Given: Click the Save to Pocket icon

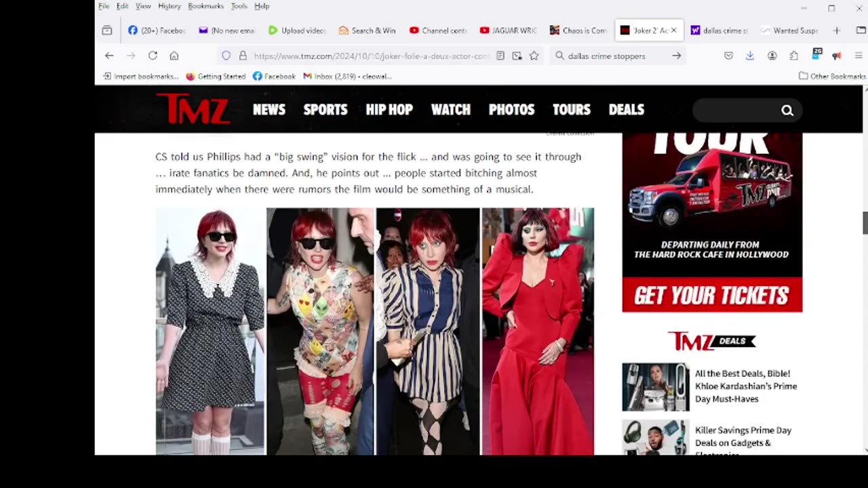Looking at the screenshot, I should point(728,56).
